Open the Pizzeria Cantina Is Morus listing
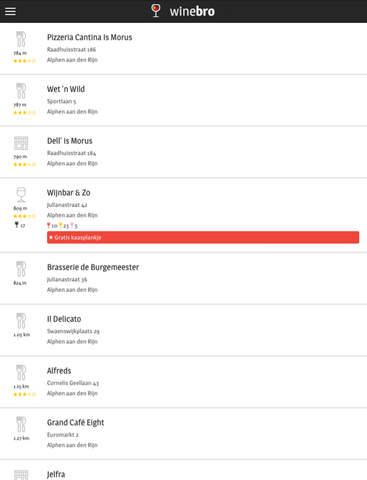The image size is (367, 480). point(183,49)
